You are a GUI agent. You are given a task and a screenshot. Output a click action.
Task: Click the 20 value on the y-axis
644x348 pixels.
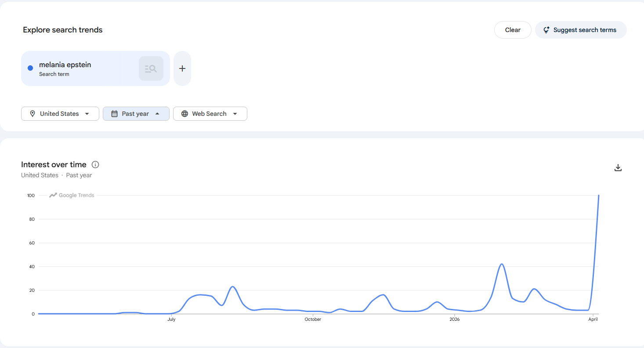click(32, 290)
